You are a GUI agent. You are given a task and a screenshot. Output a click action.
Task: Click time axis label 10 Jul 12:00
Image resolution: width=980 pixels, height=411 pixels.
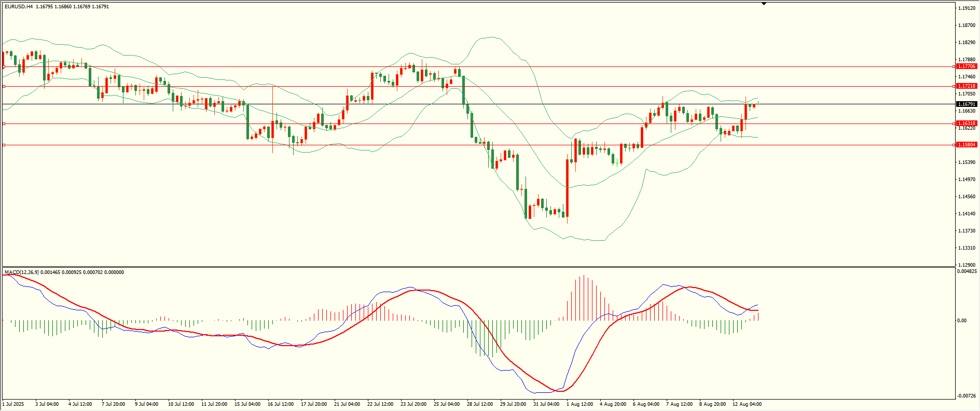coord(181,404)
